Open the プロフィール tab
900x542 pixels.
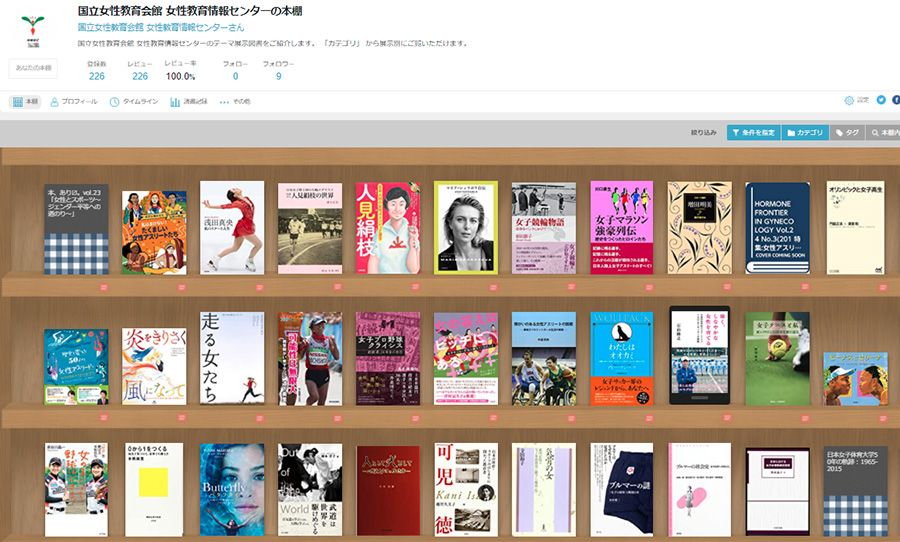point(74,102)
